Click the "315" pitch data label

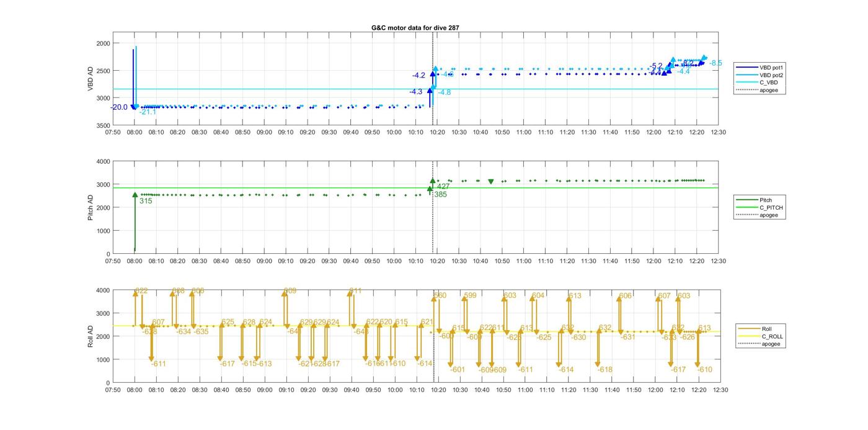146,201
